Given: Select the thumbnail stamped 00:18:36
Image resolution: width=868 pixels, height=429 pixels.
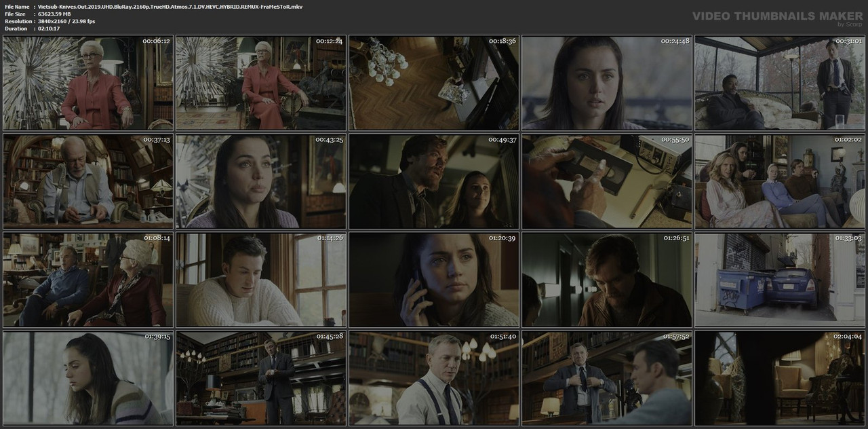Looking at the screenshot, I should tap(433, 83).
